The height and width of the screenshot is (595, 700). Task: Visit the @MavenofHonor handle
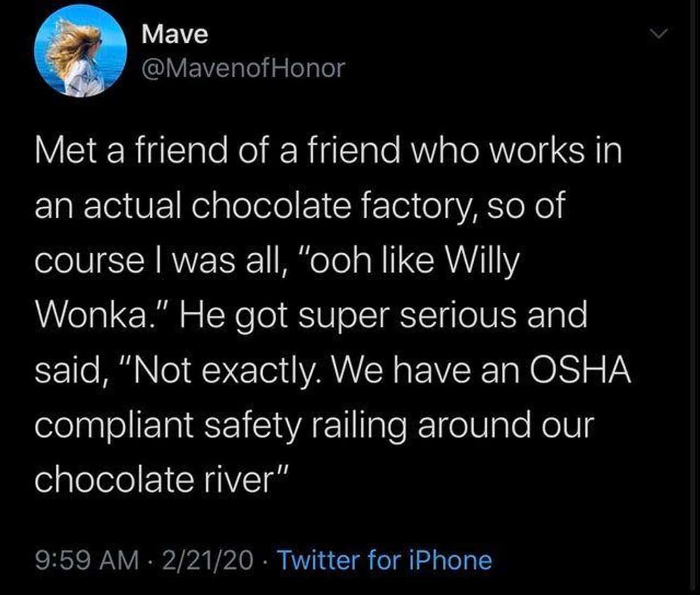click(x=242, y=68)
